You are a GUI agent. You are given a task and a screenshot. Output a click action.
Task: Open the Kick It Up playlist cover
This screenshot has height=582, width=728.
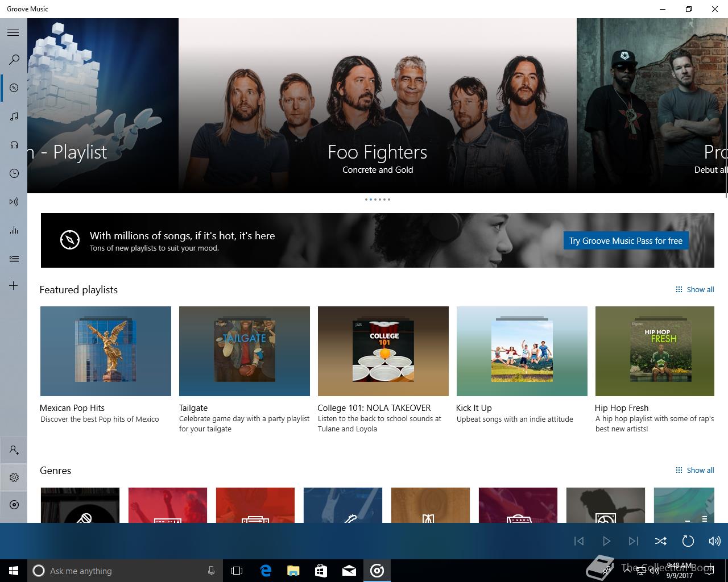point(522,351)
